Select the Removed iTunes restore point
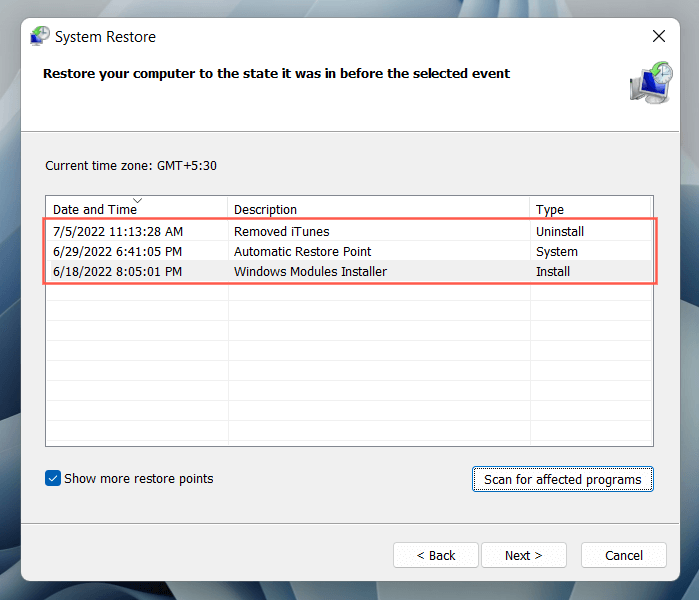 pyautogui.click(x=281, y=231)
